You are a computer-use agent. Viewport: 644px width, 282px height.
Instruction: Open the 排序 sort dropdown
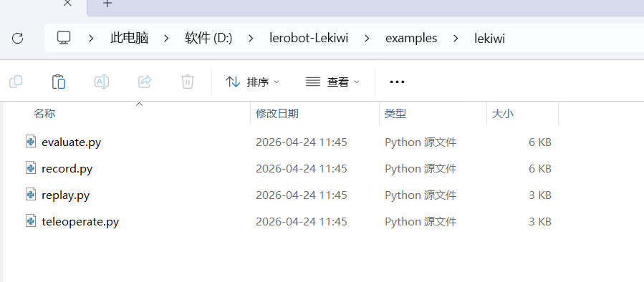[252, 82]
